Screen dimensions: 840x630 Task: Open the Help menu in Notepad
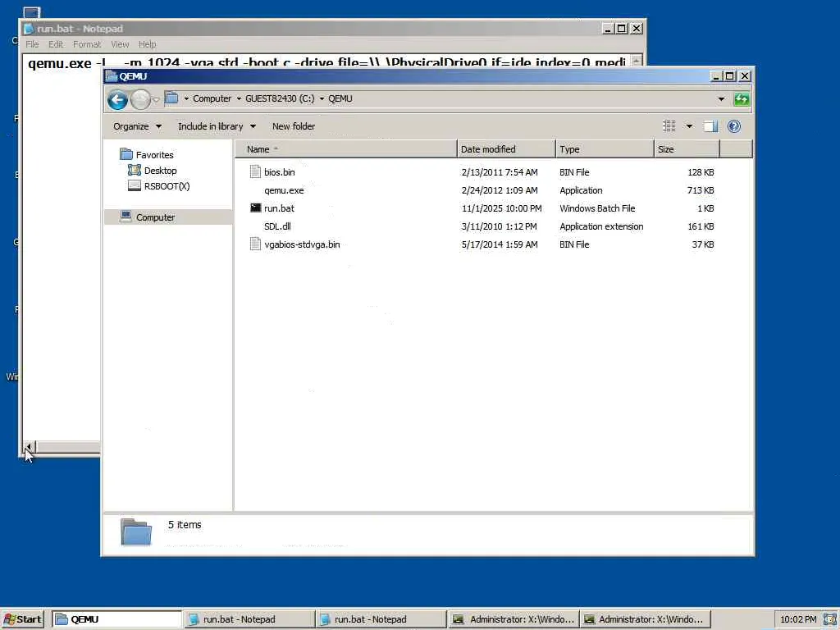coord(148,44)
